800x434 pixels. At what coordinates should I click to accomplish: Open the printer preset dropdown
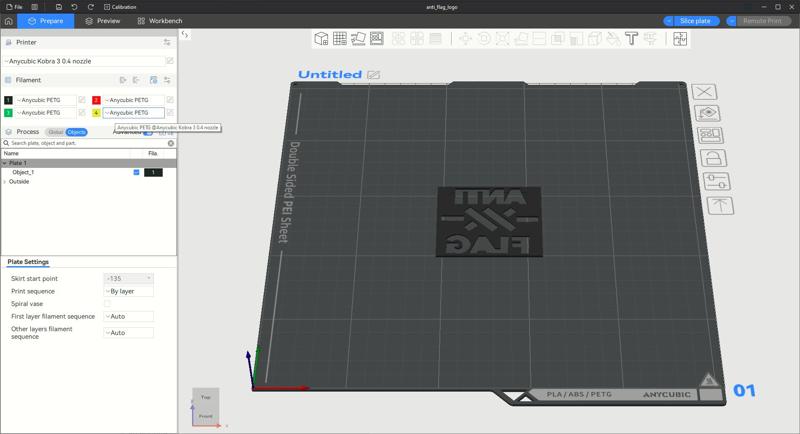[x=84, y=61]
